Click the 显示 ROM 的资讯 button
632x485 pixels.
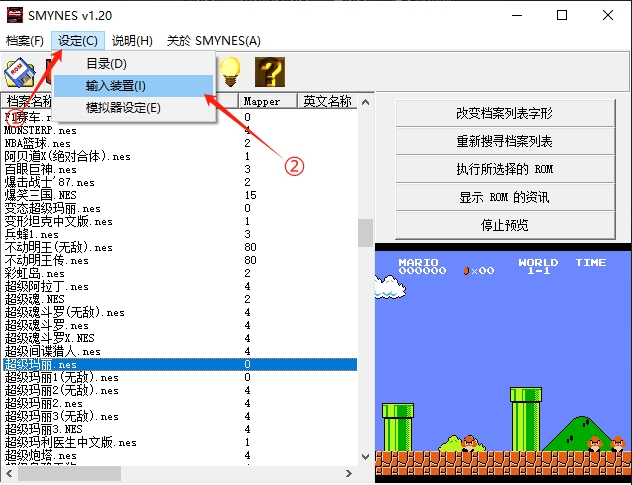tap(505, 197)
